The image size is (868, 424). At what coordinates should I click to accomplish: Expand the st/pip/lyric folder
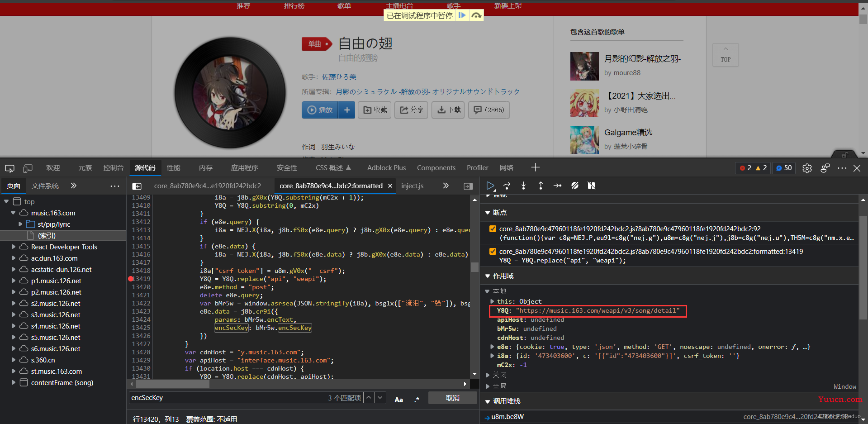click(20, 224)
